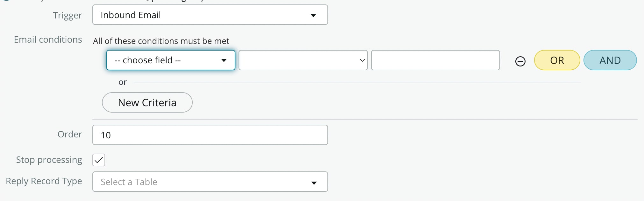Toggle the Stop processing checkbox
The width and height of the screenshot is (644, 201).
coord(99,160)
